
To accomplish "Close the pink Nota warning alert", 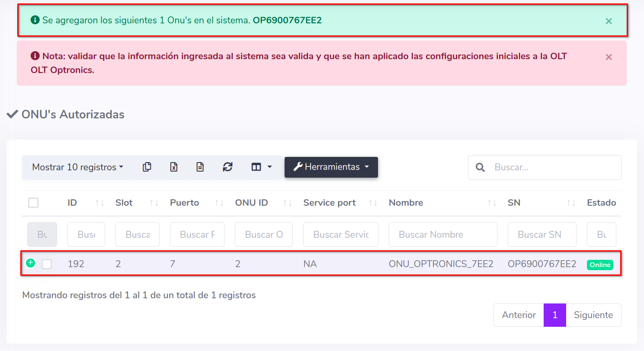I will pyautogui.click(x=609, y=57).
